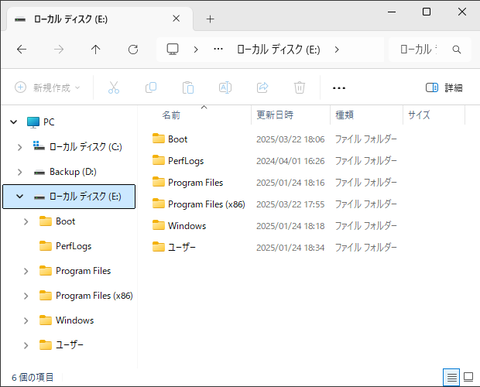Collapse ローカル ディスク (E:) in navigation tree
480x387 pixels.
pos(20,196)
